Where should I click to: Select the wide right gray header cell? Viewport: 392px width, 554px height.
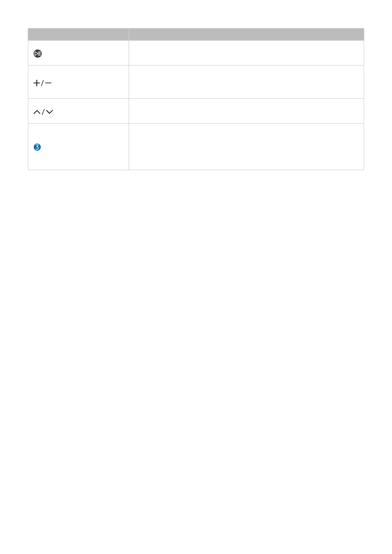[x=246, y=34]
